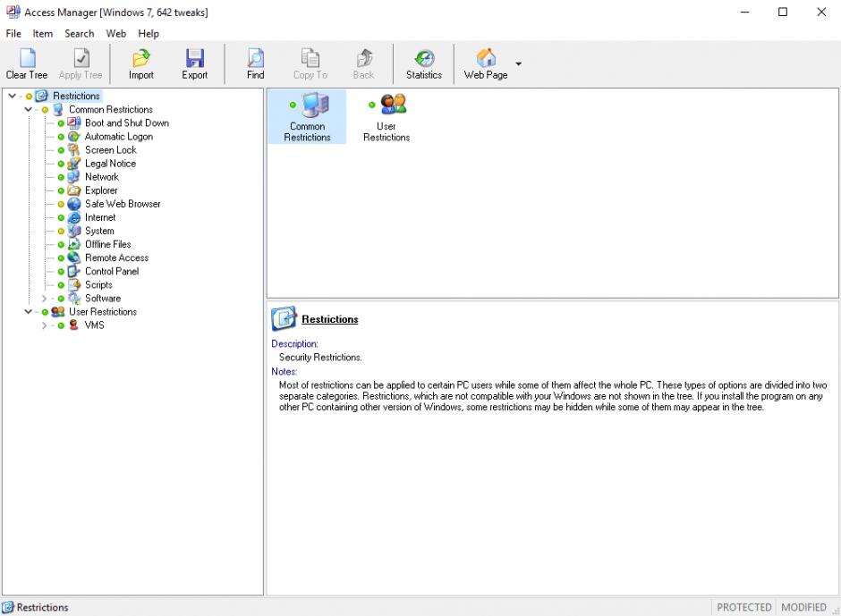
Task: Open the Item menu
Action: pos(43,33)
